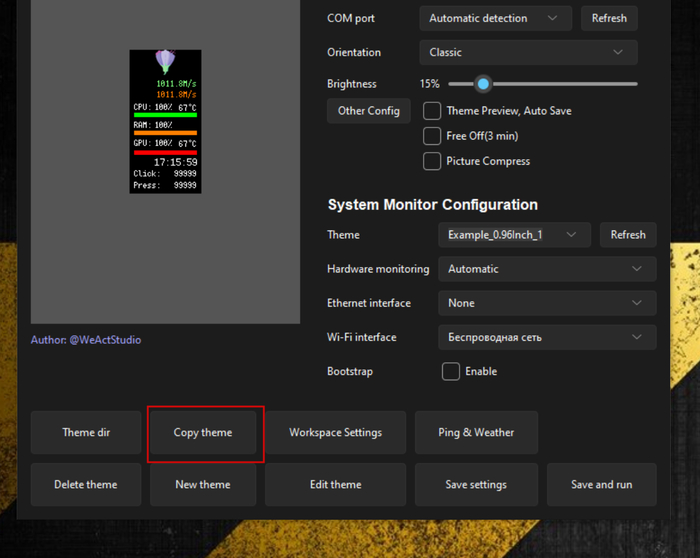Click the Brightness slider handle
The height and width of the screenshot is (558, 700).
tap(483, 84)
